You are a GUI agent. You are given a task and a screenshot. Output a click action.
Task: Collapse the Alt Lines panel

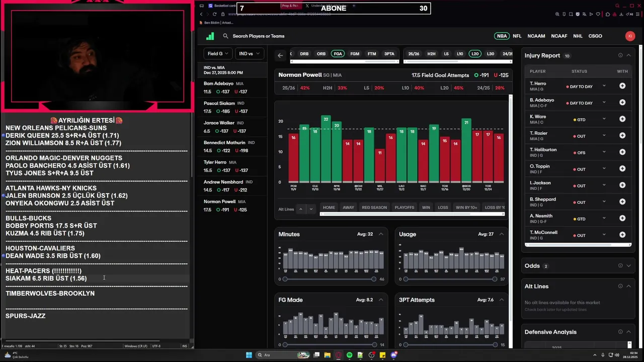[628, 286]
